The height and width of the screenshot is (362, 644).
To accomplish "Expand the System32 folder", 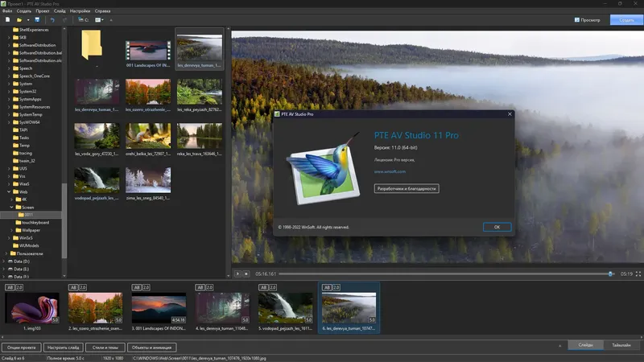I will (9, 92).
